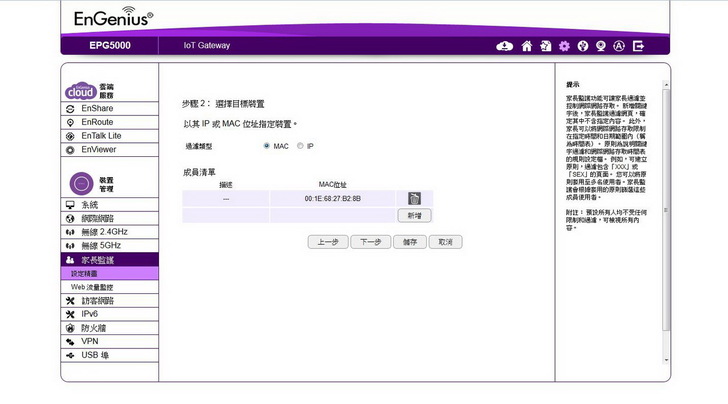Go to home via house icon
The image size is (728, 404).
coord(527,46)
